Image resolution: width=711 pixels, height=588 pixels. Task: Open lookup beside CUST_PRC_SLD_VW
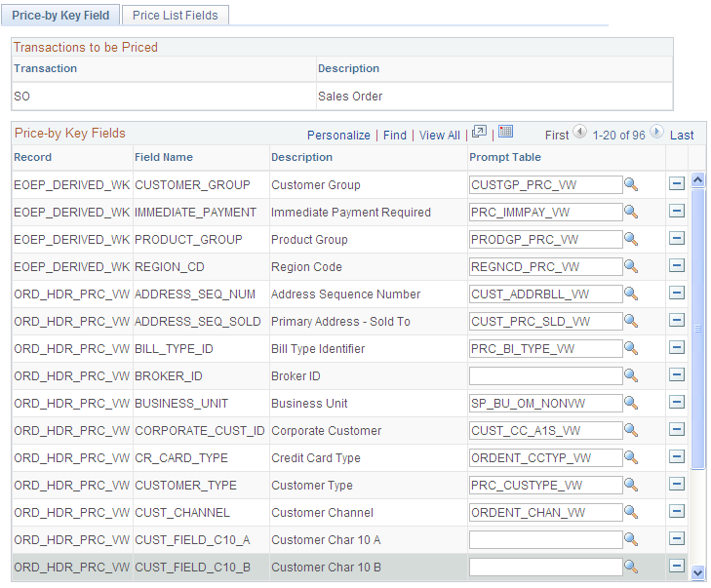tap(631, 321)
